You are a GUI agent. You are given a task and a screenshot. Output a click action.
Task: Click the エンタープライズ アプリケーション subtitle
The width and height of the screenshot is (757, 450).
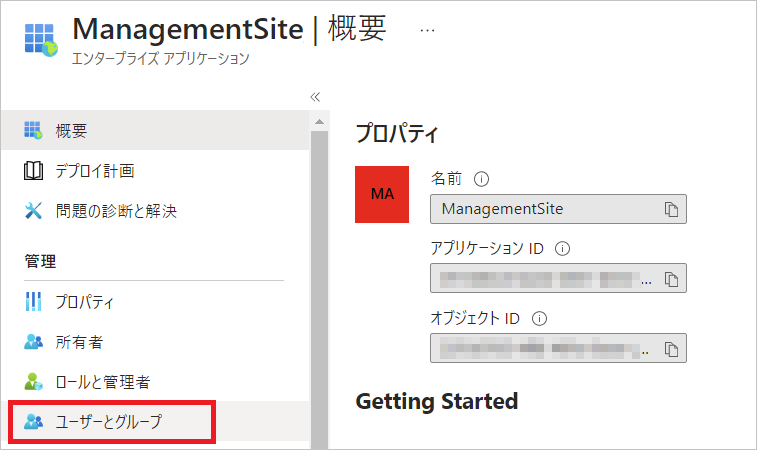click(161, 58)
